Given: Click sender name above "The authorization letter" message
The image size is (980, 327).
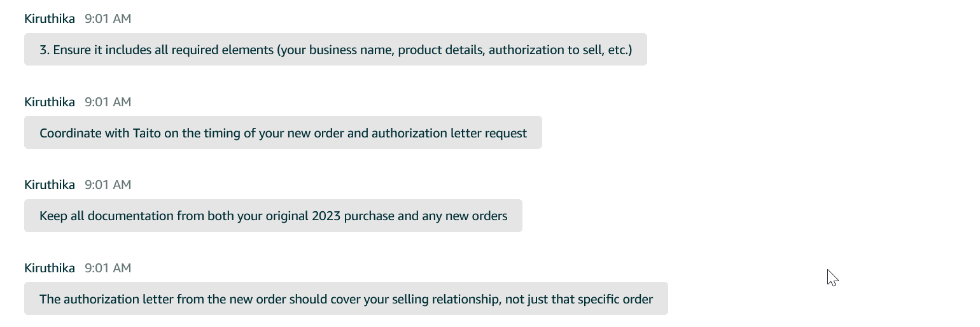Looking at the screenshot, I should point(50,268).
